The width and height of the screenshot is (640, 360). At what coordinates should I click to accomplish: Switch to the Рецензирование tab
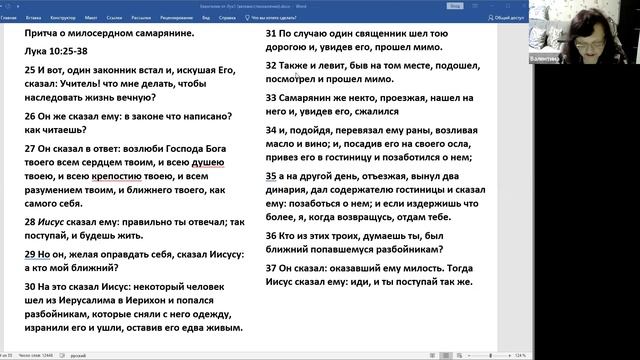pos(176,18)
